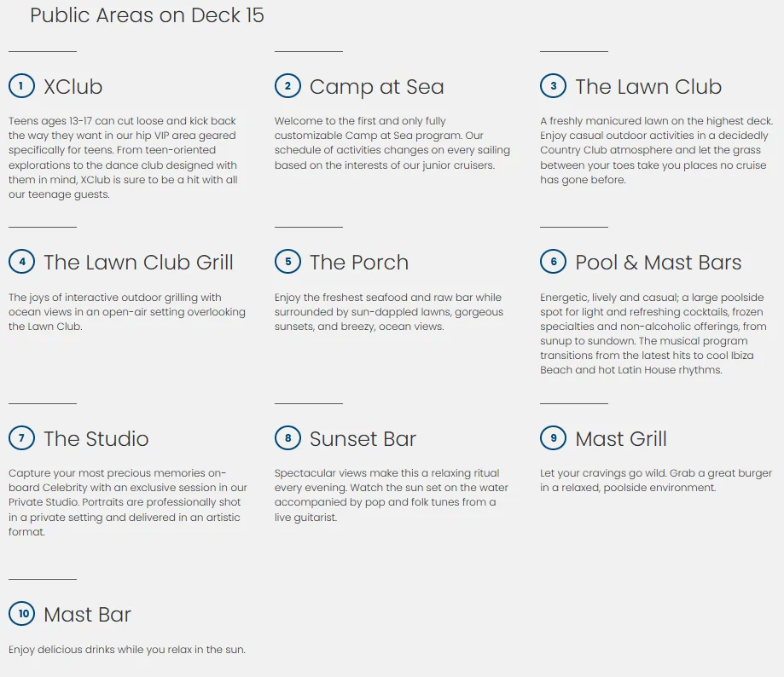Click the Camp at Sea heading
784x677 pixels.
tap(376, 86)
